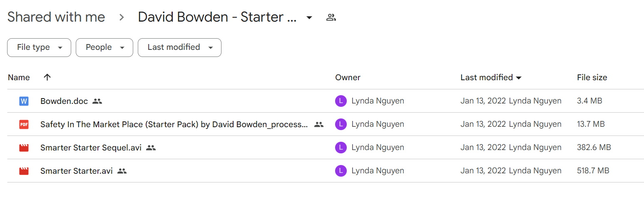Screen dimensions: 644x207
Task: Click Lynda Nguyen's avatar in the Bowden.doc row
Action: (x=341, y=101)
